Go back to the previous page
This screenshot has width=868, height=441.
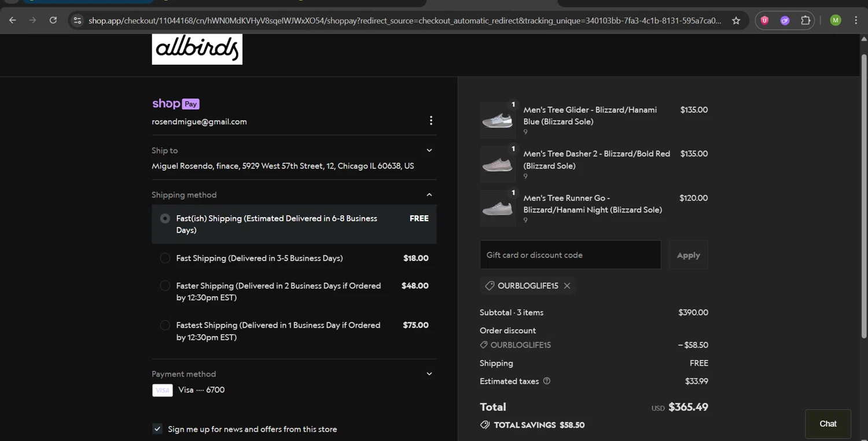pos(12,20)
